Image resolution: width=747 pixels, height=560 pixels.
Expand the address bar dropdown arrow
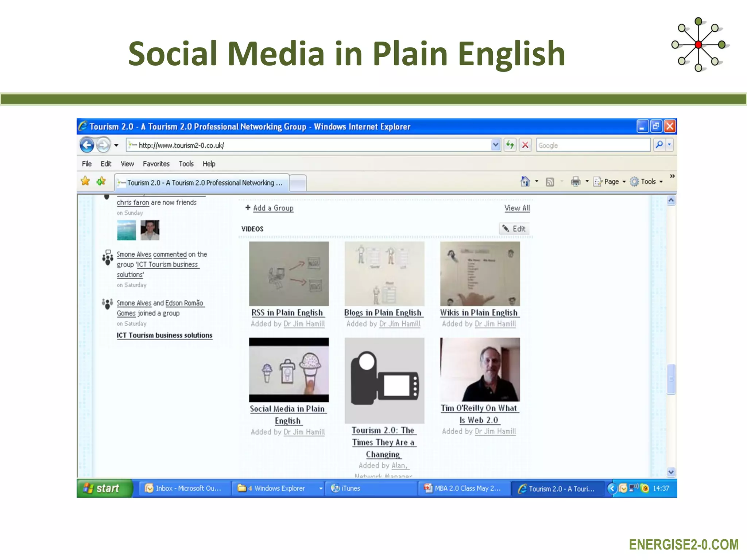tap(495, 145)
